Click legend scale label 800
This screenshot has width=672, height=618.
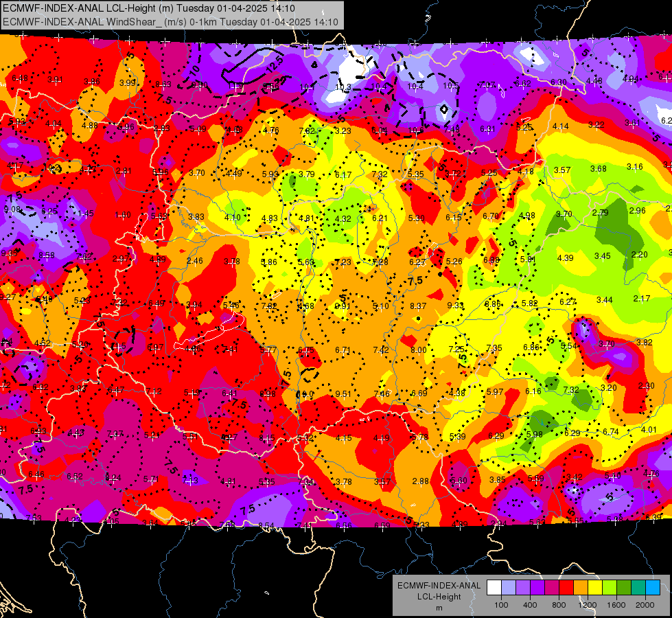pyautogui.click(x=559, y=605)
